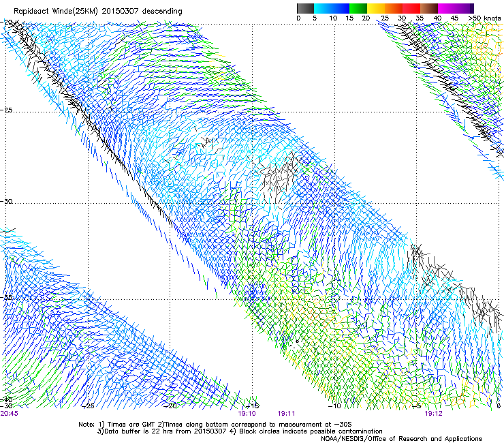Click the '>50 knots' legend label
This screenshot has height=443, width=504.
(484, 18)
